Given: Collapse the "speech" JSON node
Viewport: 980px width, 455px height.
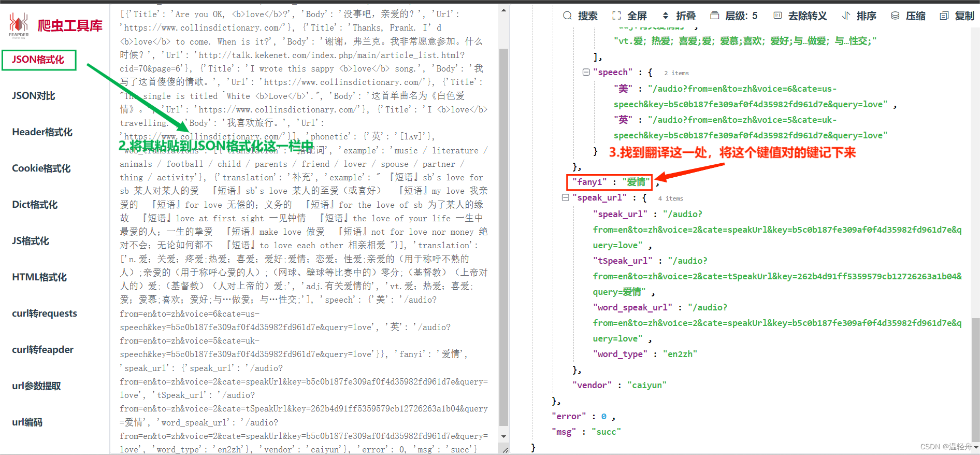Looking at the screenshot, I should [x=586, y=72].
